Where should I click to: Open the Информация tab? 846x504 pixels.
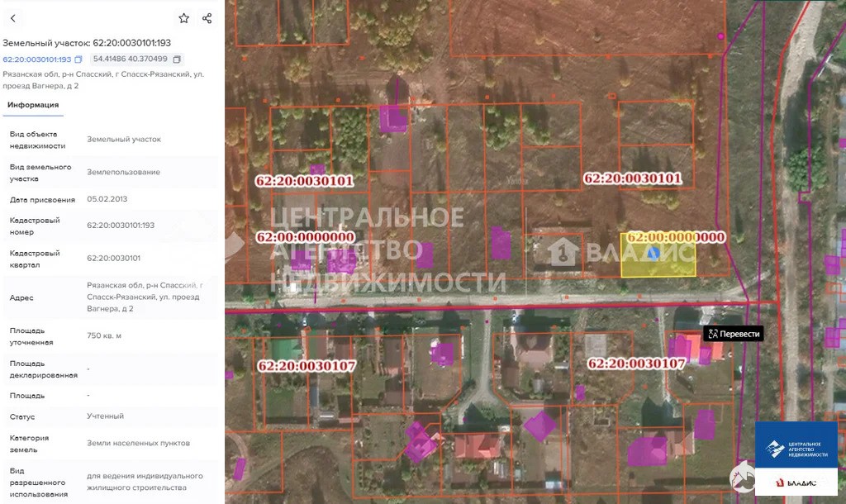[33, 105]
